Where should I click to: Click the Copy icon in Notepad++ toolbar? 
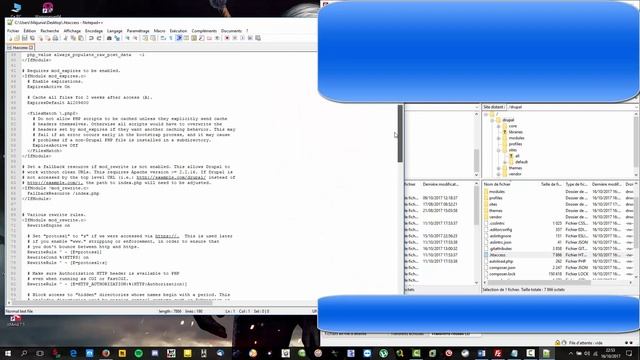[73, 38]
